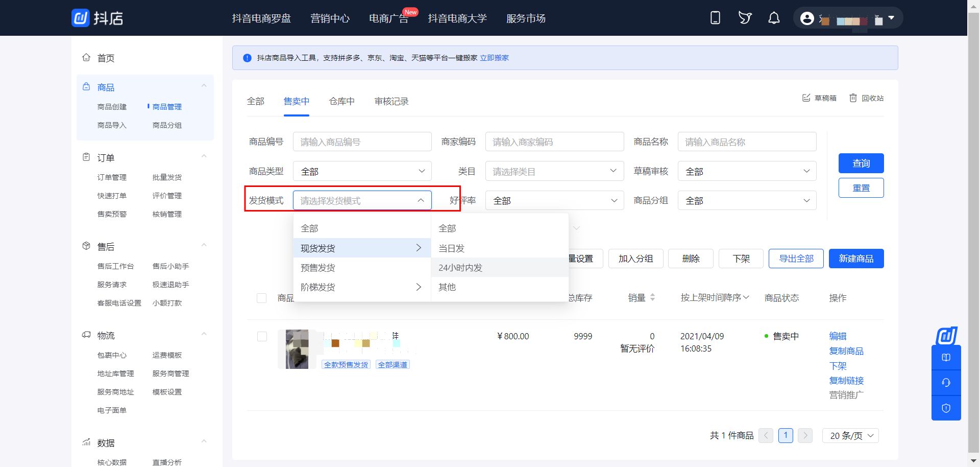Click the 数据 chart icon in sidebar

86,442
